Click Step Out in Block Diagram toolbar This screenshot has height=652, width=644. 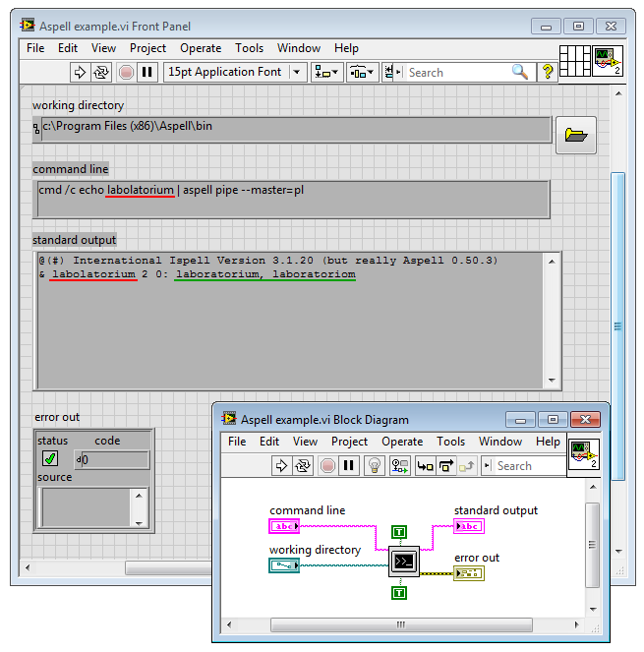click(467, 466)
